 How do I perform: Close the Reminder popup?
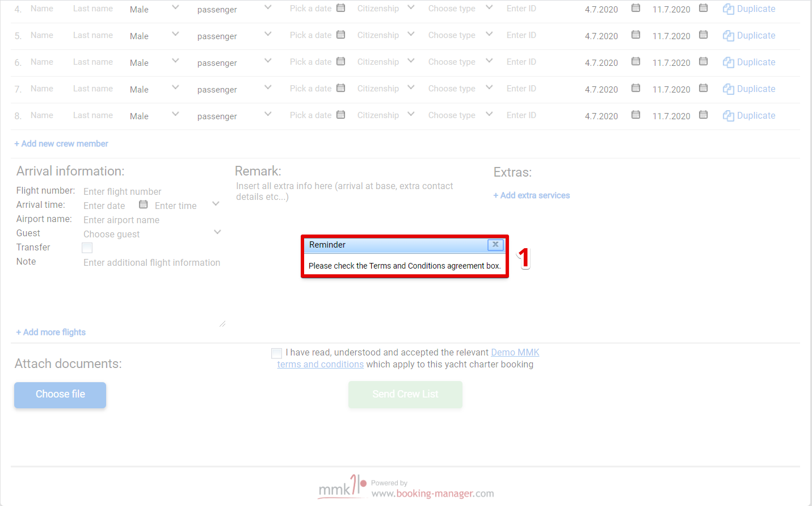point(495,245)
